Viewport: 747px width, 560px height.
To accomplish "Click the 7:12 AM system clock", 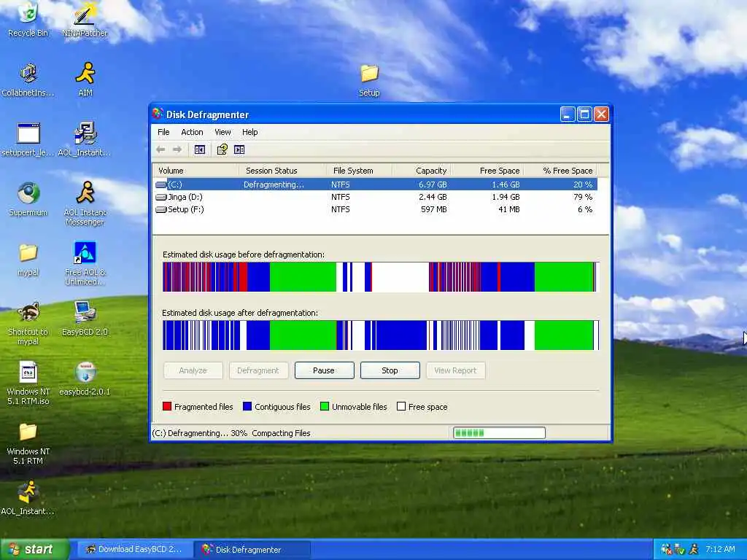I will (720, 549).
